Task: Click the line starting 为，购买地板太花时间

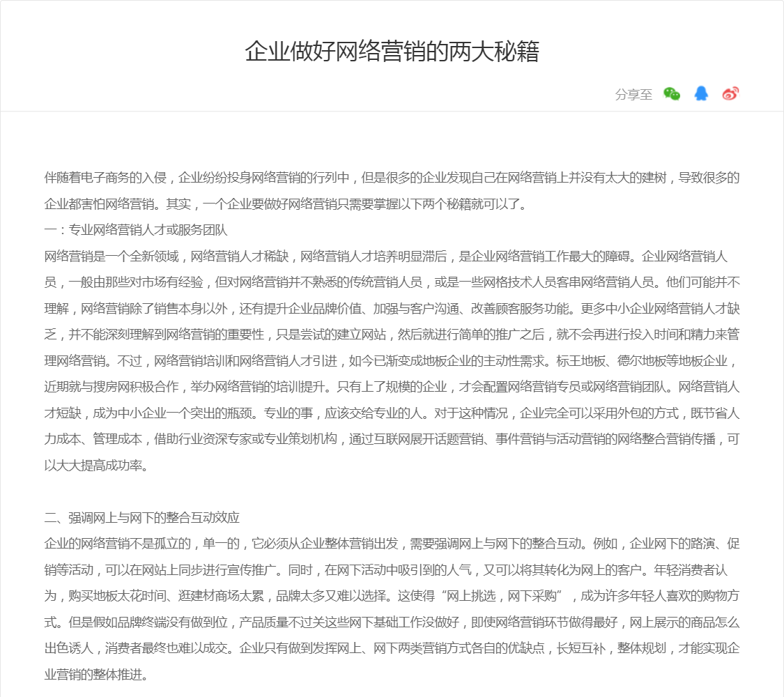Action: tap(392, 596)
